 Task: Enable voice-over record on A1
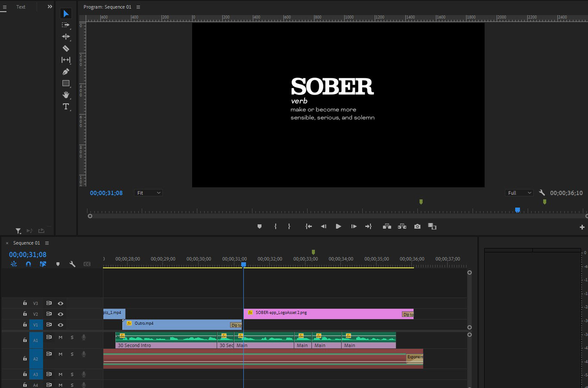[84, 337]
